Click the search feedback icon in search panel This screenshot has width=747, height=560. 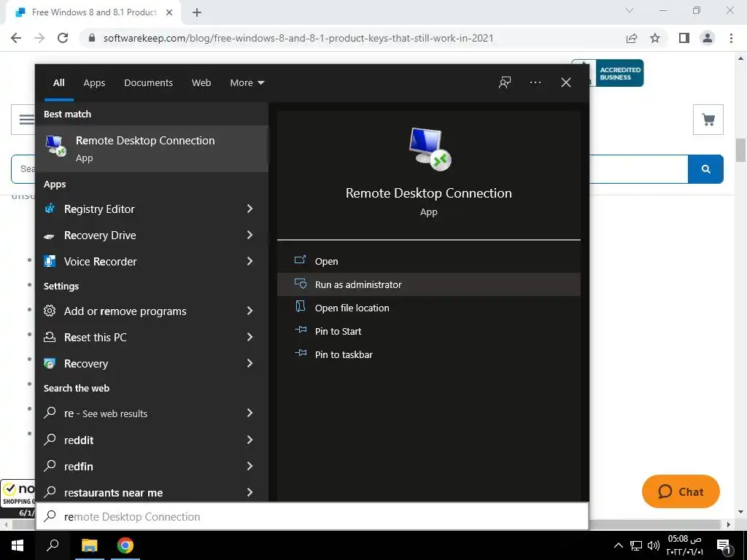click(x=505, y=82)
